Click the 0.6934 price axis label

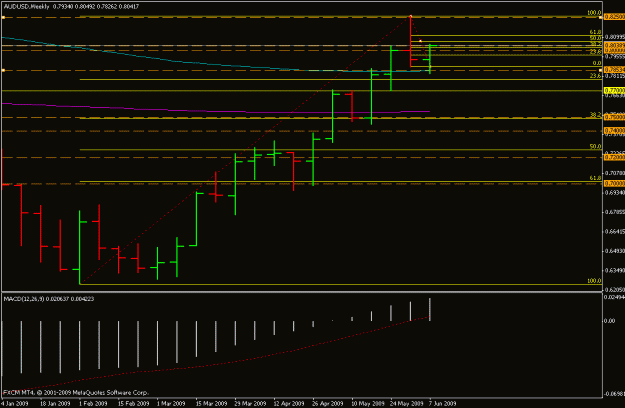[x=614, y=192]
